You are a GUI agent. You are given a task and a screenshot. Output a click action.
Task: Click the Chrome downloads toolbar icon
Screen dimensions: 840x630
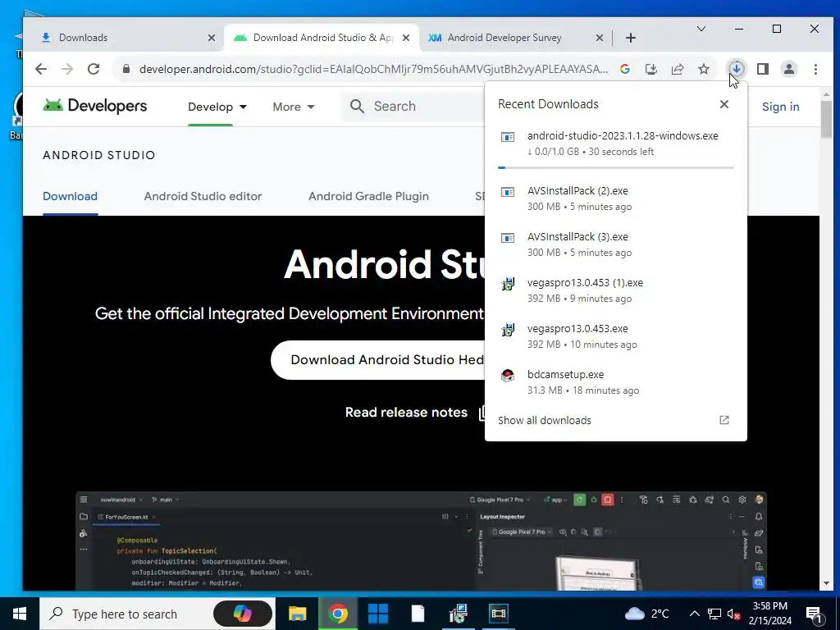(737, 69)
